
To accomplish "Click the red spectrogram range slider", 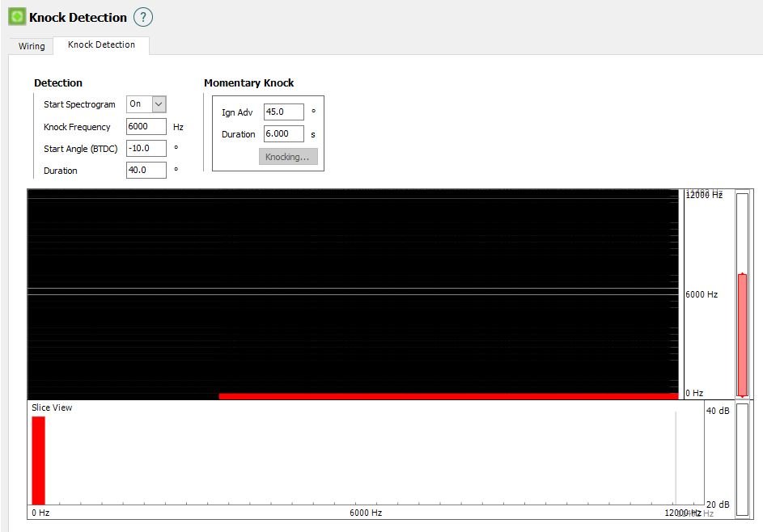I will click(742, 336).
